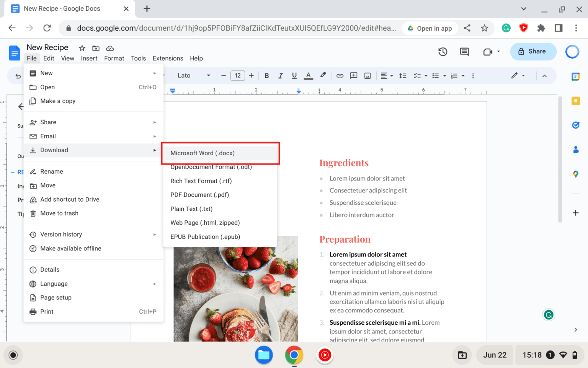
Task: Add a comment via the toolbar icon
Action: click(x=353, y=76)
